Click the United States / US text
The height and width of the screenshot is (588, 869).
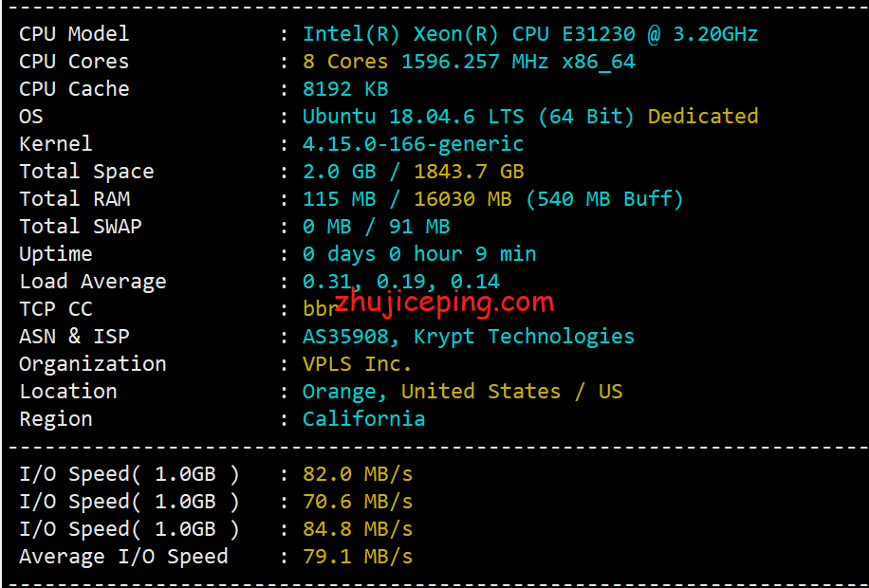[x=512, y=392]
